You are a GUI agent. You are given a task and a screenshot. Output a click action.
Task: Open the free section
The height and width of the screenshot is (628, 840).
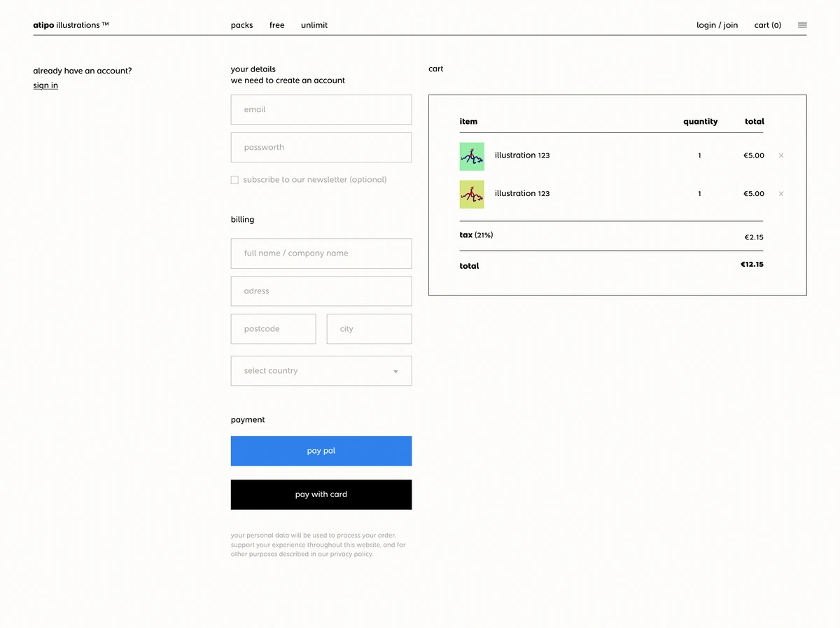pyautogui.click(x=276, y=25)
